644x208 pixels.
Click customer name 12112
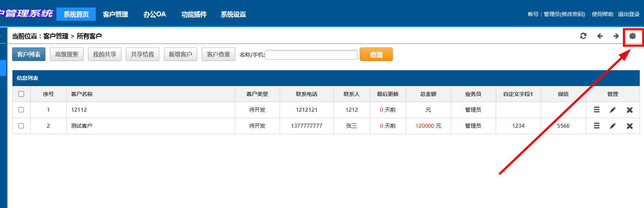[x=79, y=110]
